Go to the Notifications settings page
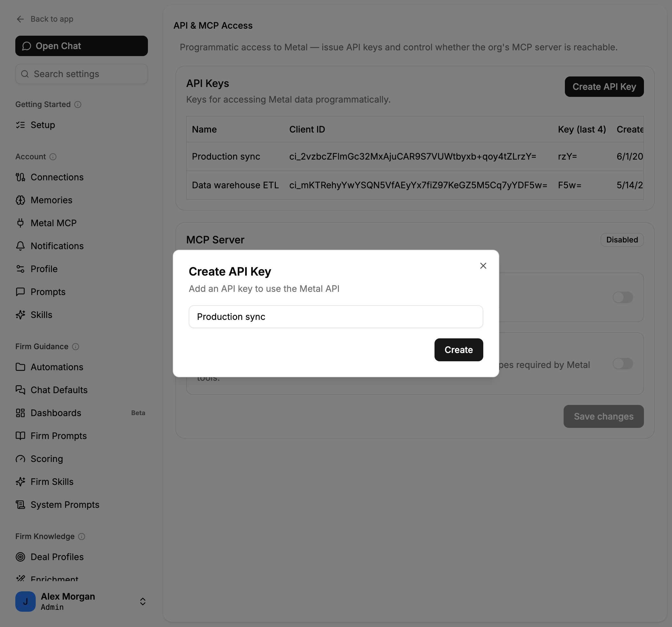The height and width of the screenshot is (627, 672). [57, 246]
